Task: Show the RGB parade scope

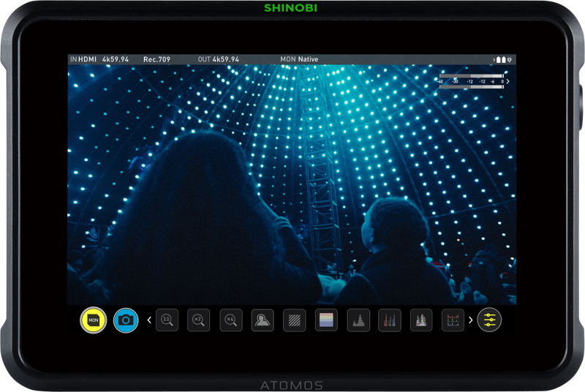Action: 390,320
